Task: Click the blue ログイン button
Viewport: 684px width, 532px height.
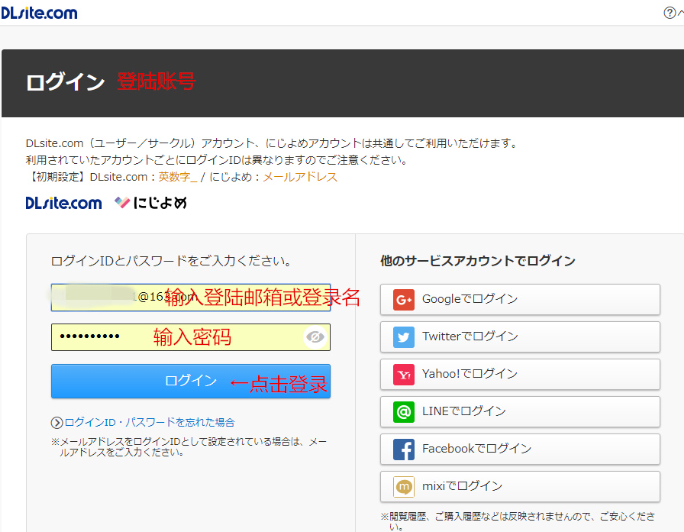Action: 190,381
